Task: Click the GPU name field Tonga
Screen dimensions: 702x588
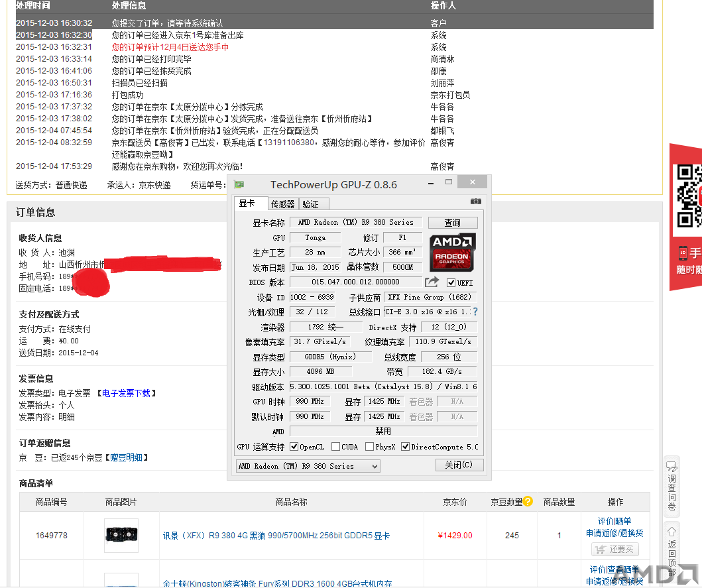Action: [x=315, y=237]
